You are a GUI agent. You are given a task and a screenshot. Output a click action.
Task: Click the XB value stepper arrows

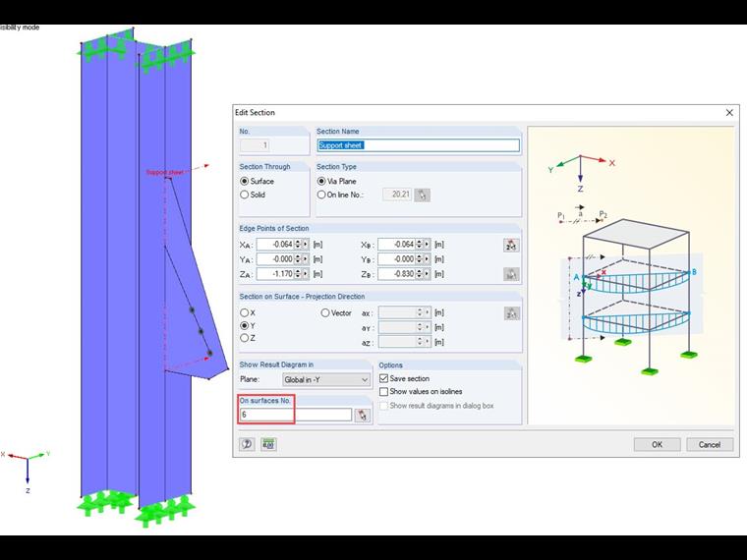click(x=420, y=245)
